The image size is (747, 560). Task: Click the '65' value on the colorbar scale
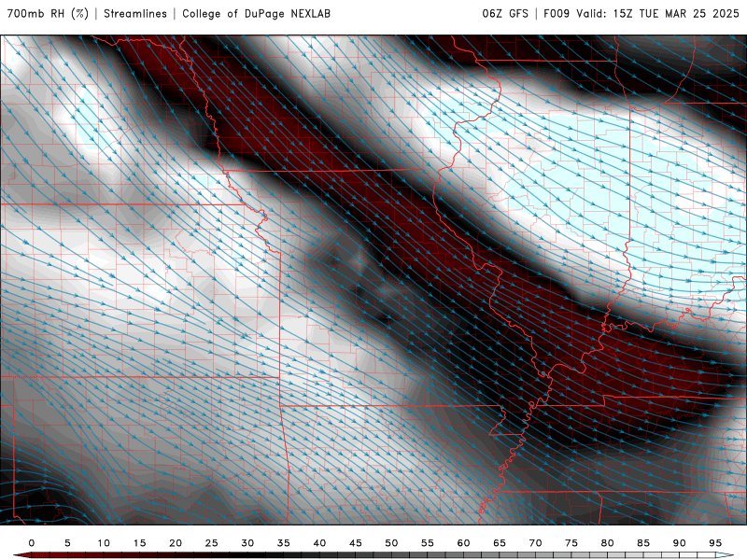500,543
